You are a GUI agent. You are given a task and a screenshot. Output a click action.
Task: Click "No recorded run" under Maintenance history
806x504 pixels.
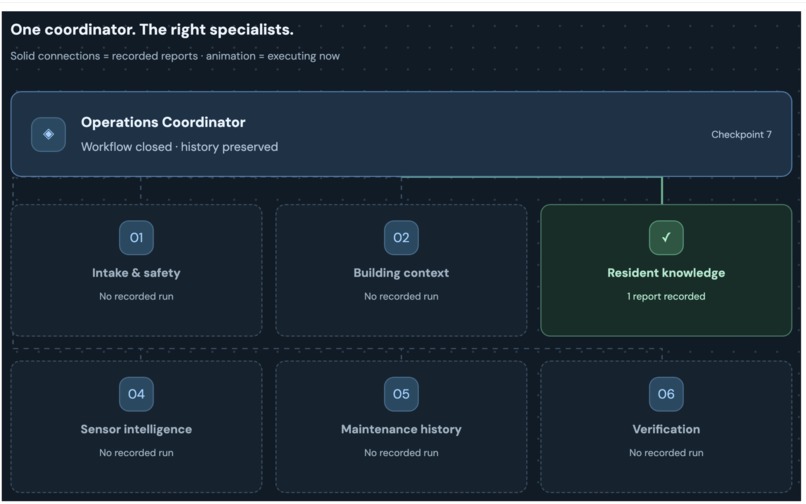tap(401, 453)
